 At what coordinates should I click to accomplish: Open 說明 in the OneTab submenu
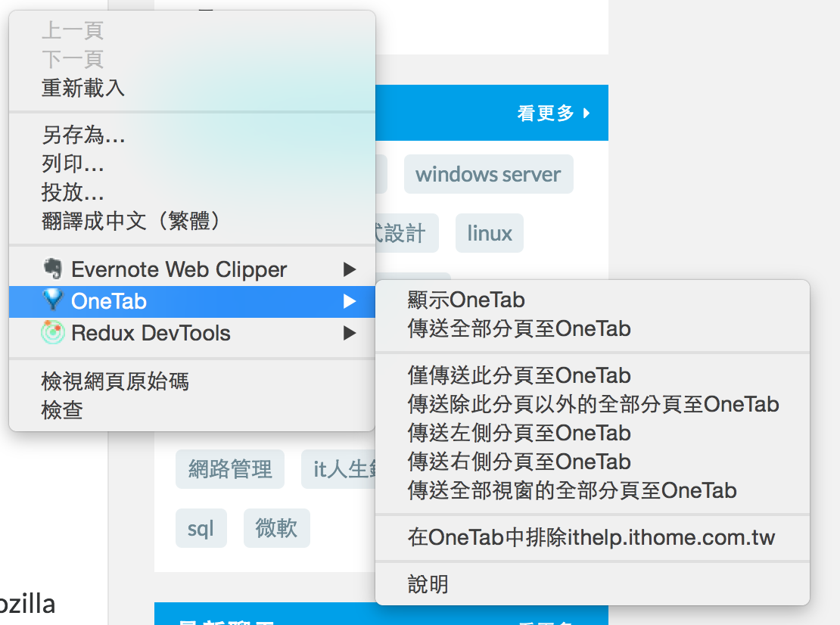(593, 584)
